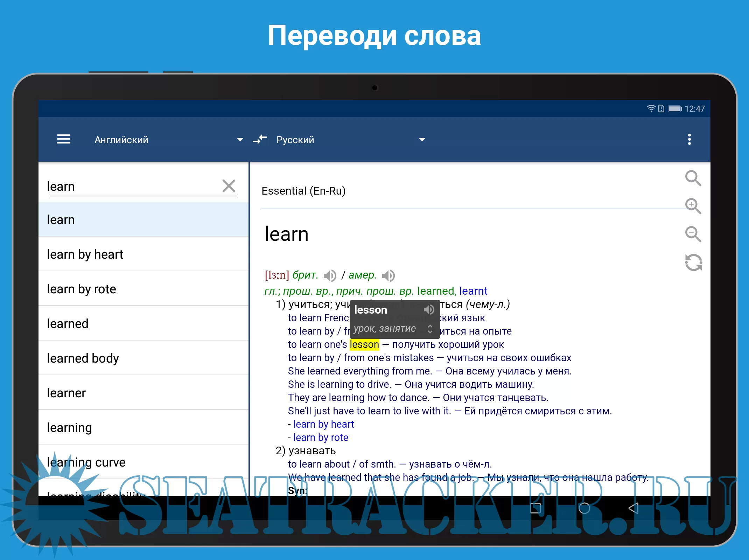
Task: Expand the Русский target language dropdown
Action: pyautogui.click(x=422, y=140)
